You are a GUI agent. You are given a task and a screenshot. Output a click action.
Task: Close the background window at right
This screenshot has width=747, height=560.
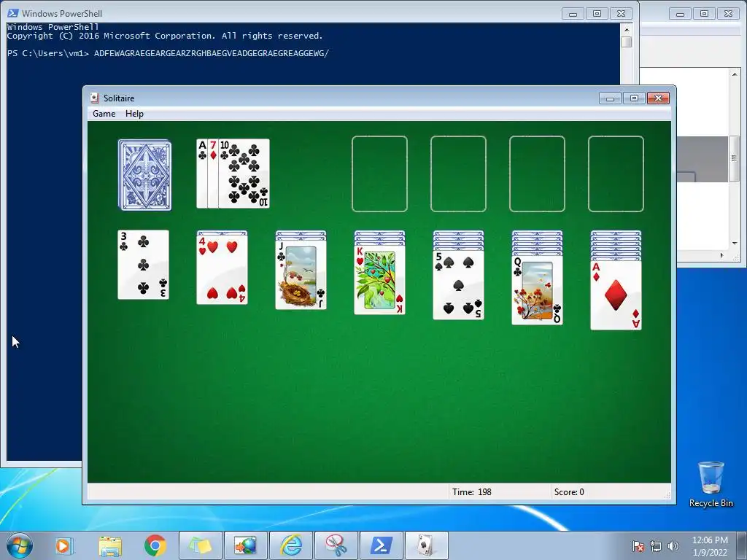(x=729, y=14)
